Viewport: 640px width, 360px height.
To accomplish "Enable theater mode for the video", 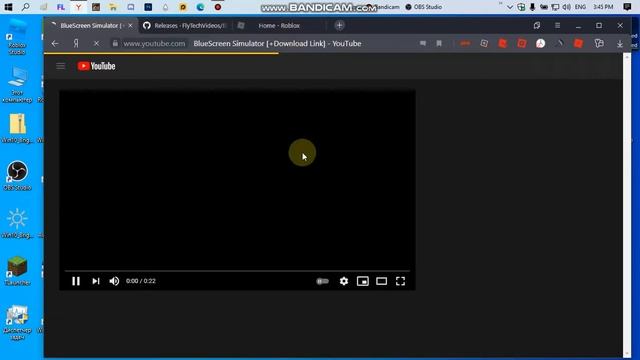I will 382,281.
